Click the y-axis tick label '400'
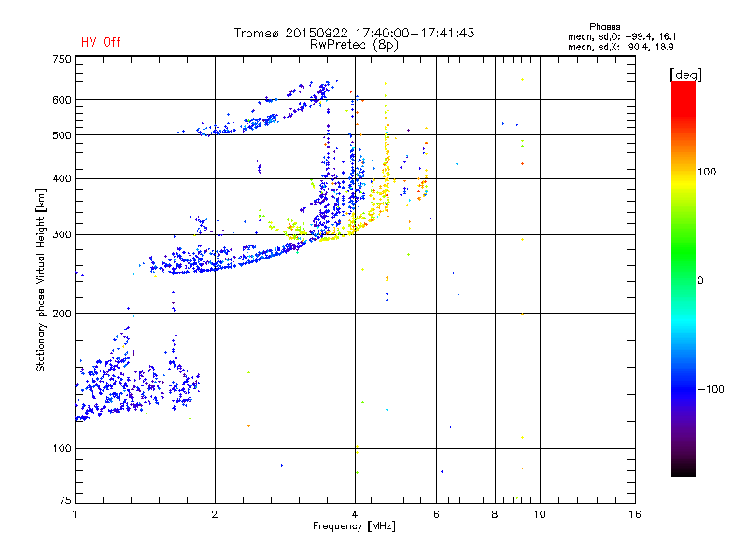 (x=62, y=178)
